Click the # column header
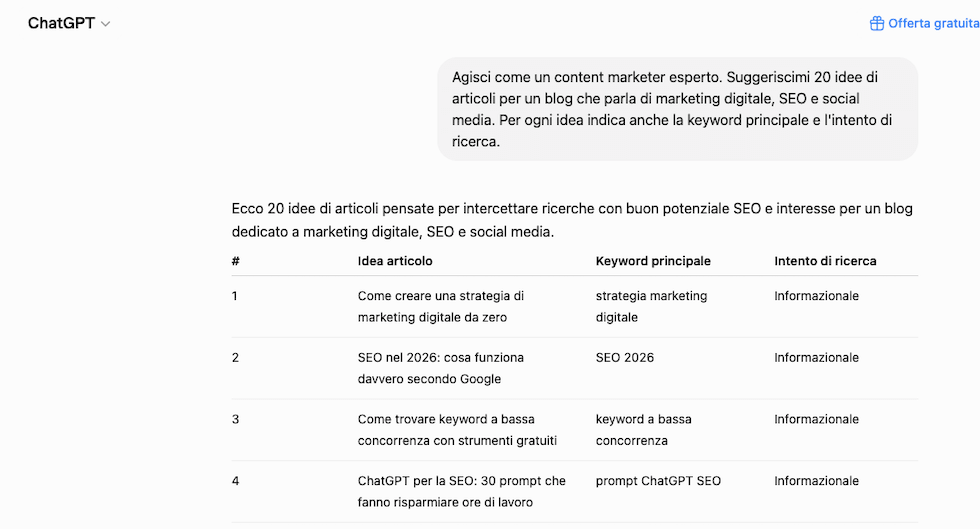 click(x=236, y=261)
